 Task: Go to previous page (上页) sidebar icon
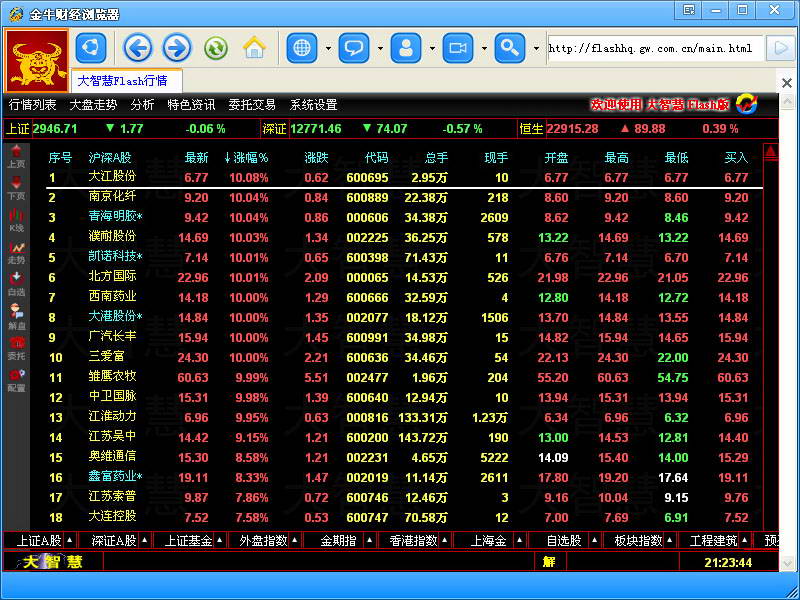tap(16, 156)
